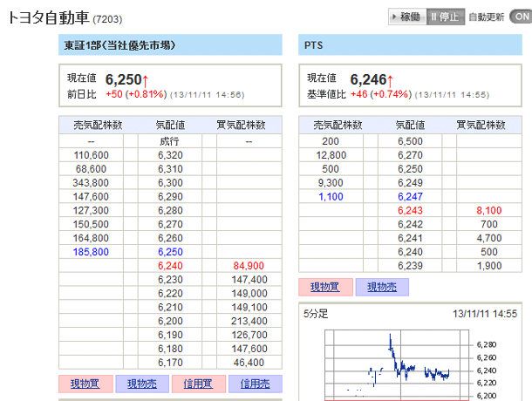Select TSE ask price 6,260
This screenshot has height=401, width=532.
pos(170,238)
